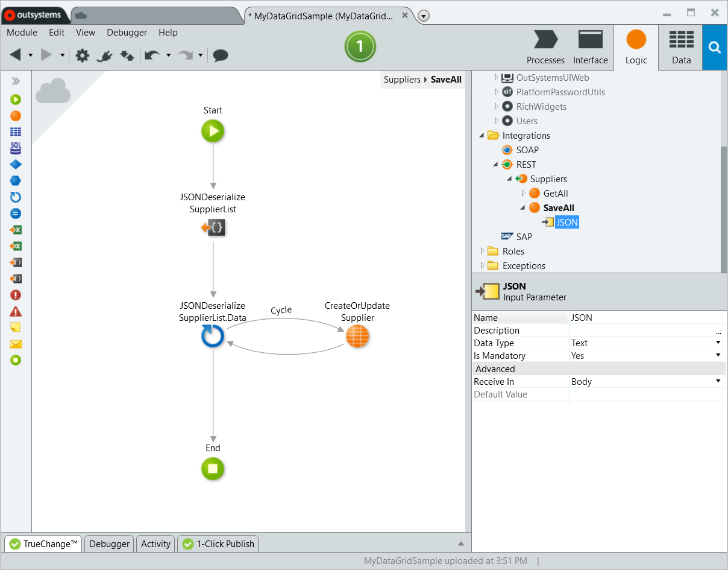Select the CreateOrUpdateSupplier node in the flow
This screenshot has height=570, width=728.
pyautogui.click(x=357, y=336)
